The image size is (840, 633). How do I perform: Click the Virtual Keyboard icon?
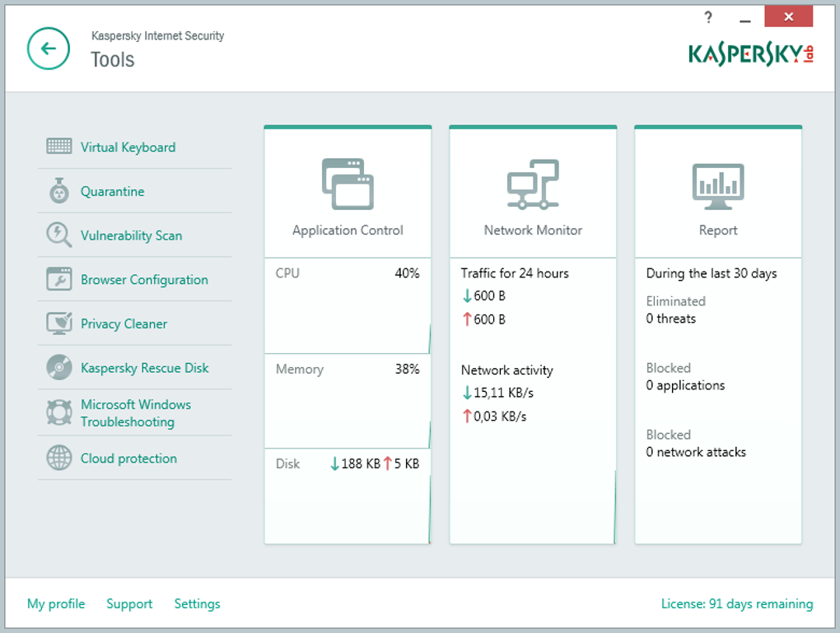(59, 146)
